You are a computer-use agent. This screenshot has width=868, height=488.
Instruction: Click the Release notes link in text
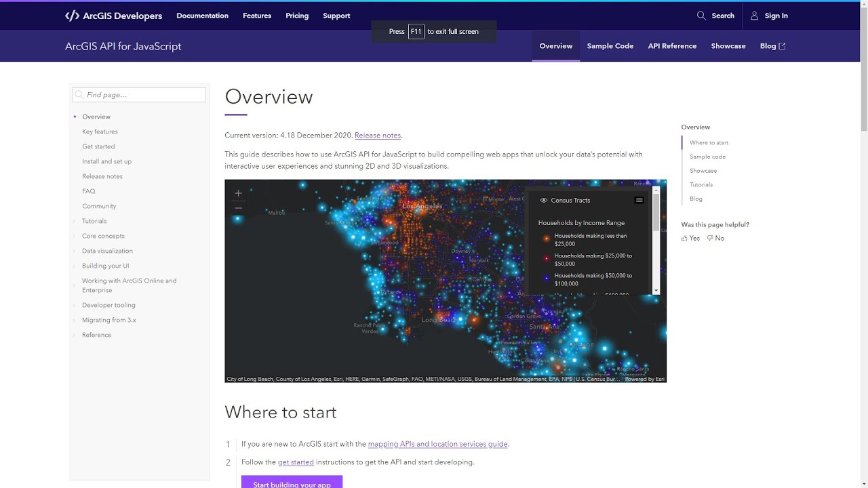(x=378, y=136)
